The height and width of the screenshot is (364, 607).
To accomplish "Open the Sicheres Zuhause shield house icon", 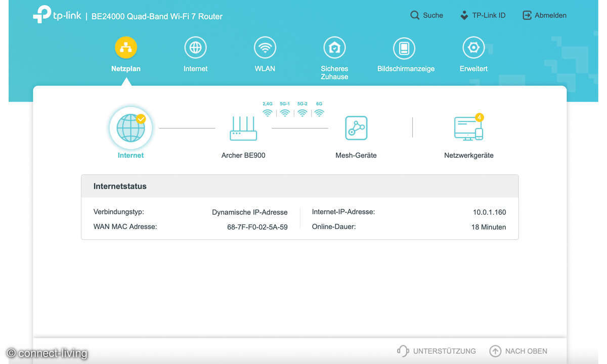I will click(334, 48).
